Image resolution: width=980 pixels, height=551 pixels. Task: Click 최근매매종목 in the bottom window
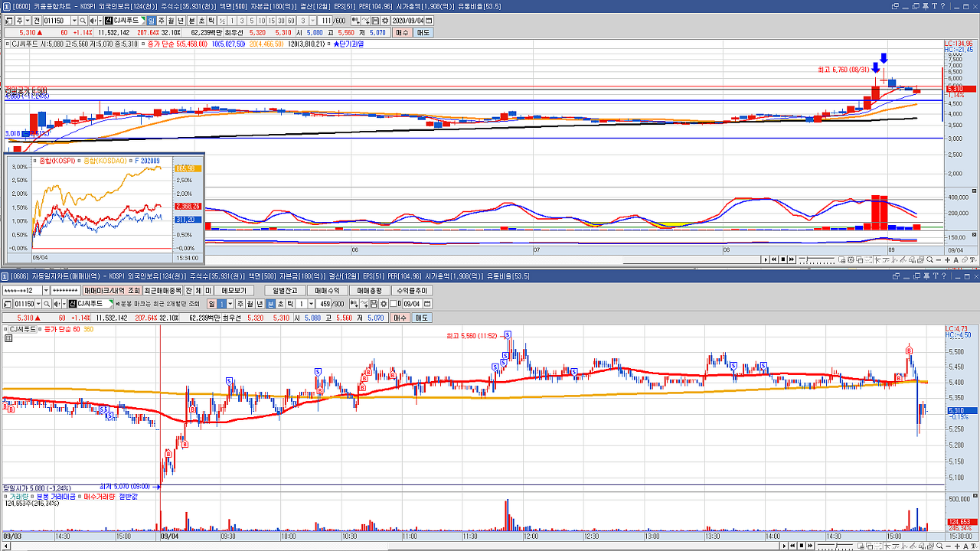[163, 291]
